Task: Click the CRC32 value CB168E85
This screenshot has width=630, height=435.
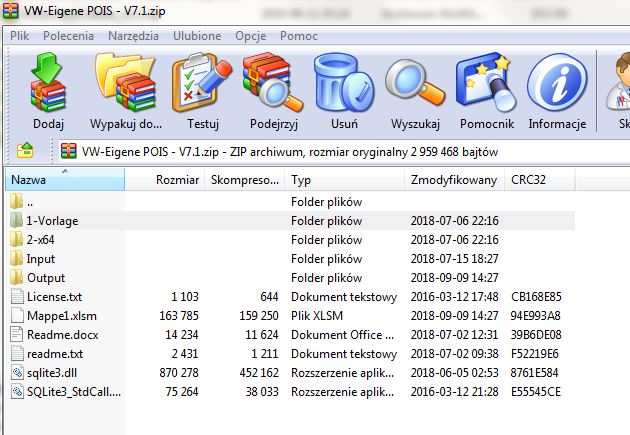Action: pyautogui.click(x=536, y=297)
